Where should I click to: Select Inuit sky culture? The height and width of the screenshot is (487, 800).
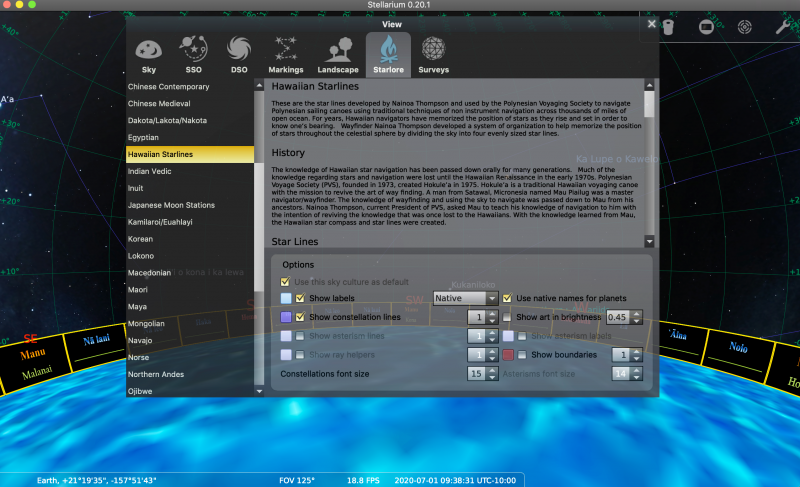[190, 188]
